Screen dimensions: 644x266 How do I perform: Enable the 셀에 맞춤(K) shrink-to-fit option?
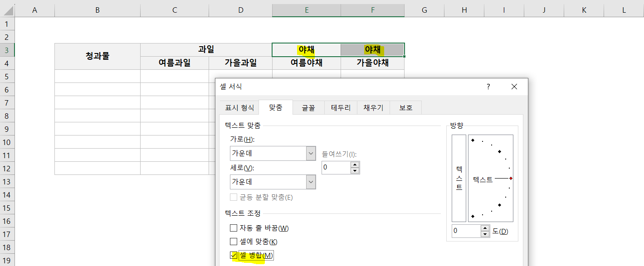pos(234,242)
